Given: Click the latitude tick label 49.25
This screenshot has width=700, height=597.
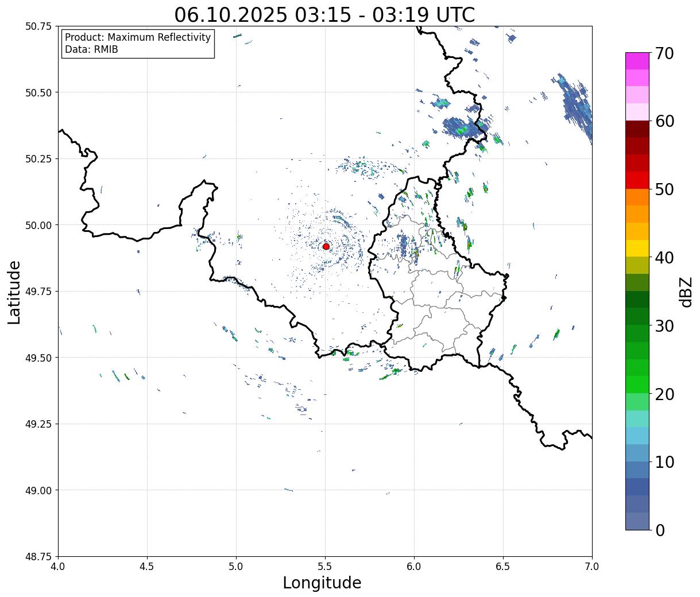Looking at the screenshot, I should point(38,424).
